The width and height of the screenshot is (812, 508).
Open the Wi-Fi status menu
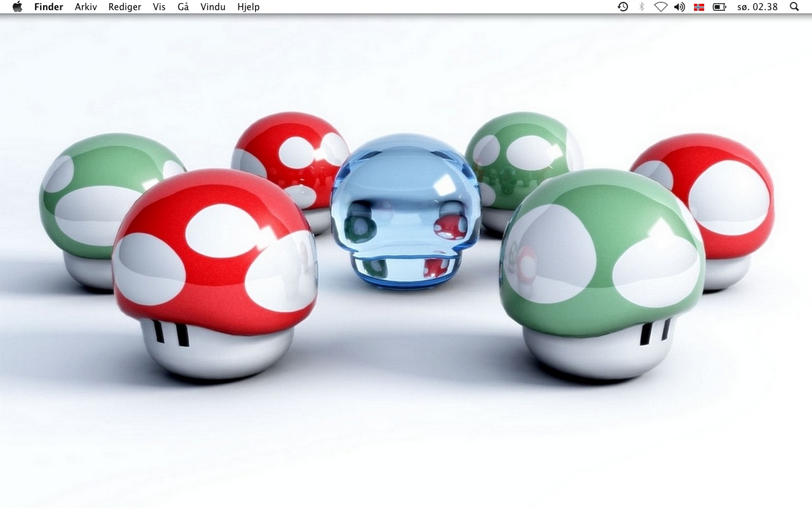[660, 7]
